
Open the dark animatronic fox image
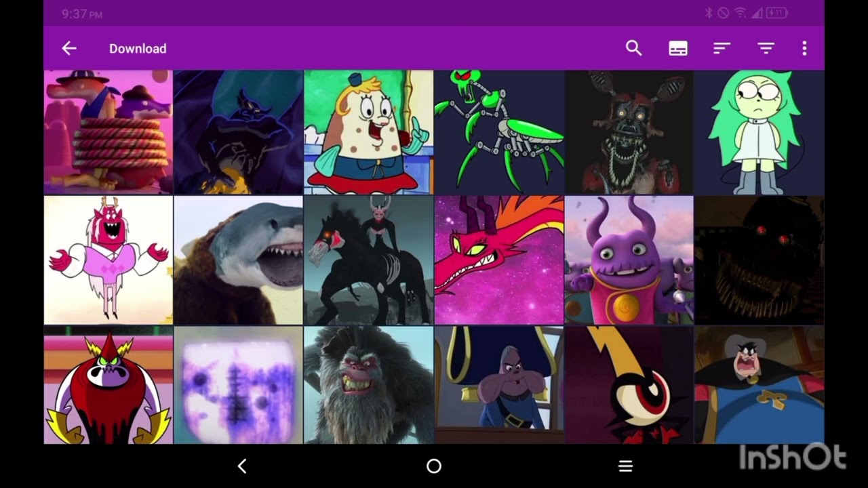point(629,132)
